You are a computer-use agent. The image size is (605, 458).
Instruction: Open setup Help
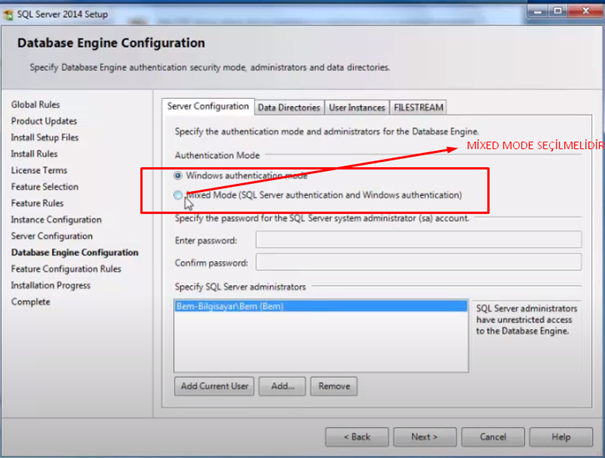point(561,437)
